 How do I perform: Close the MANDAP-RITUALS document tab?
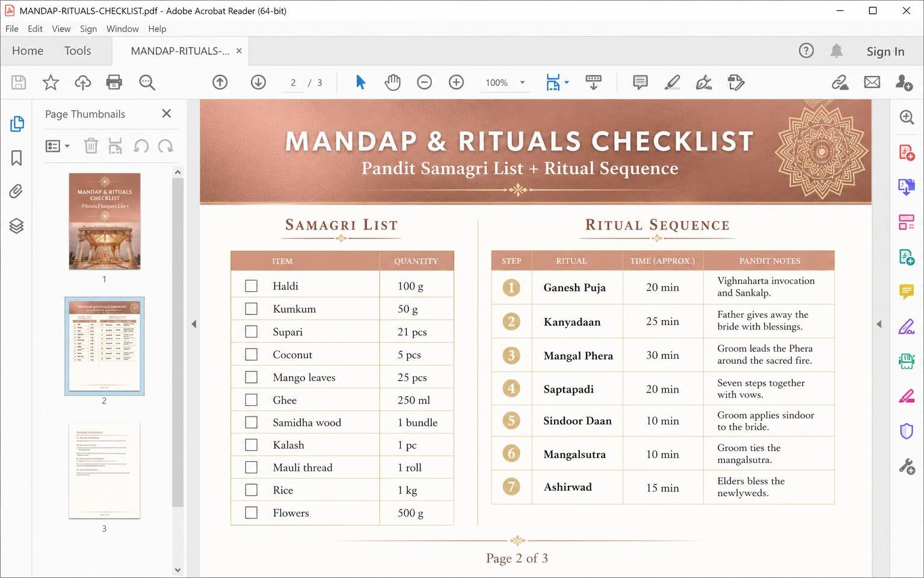[x=239, y=51]
